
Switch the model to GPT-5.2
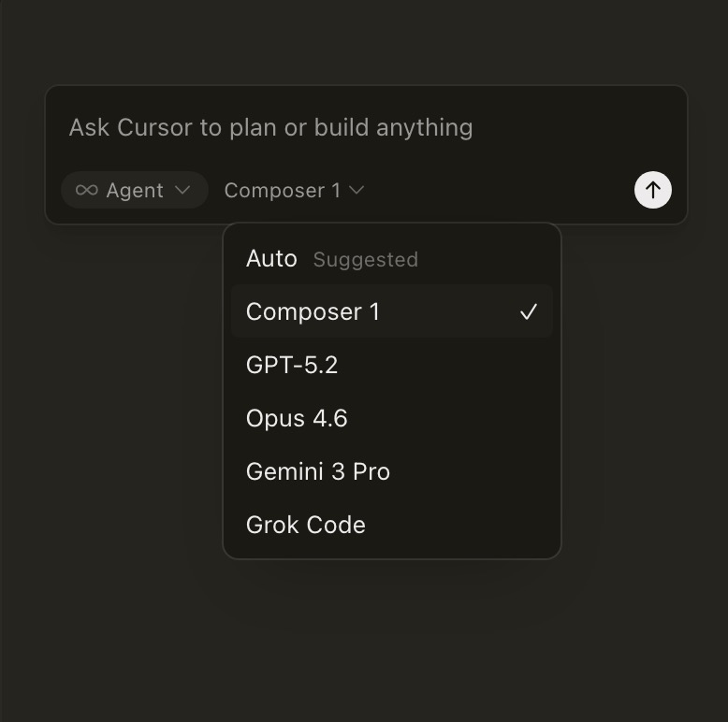click(x=292, y=366)
